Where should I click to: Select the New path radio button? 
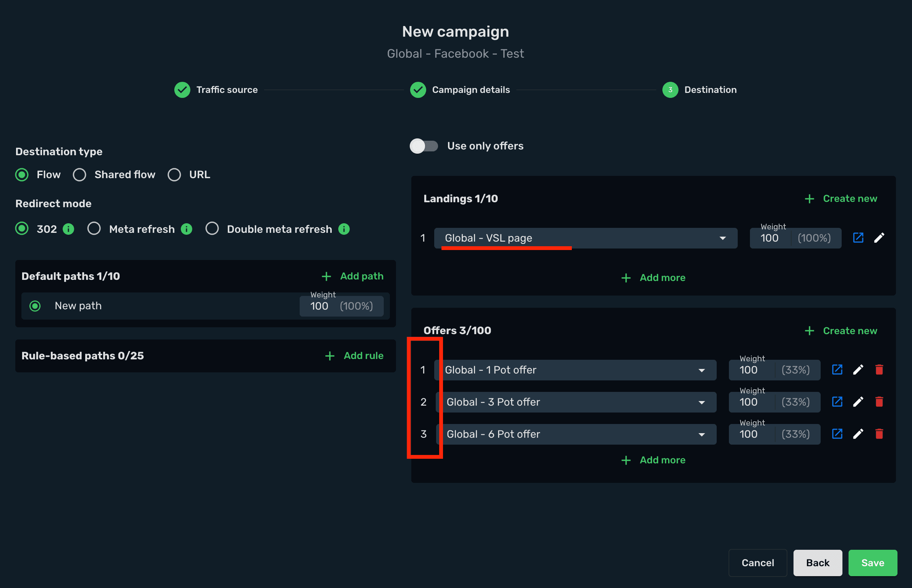click(x=35, y=306)
